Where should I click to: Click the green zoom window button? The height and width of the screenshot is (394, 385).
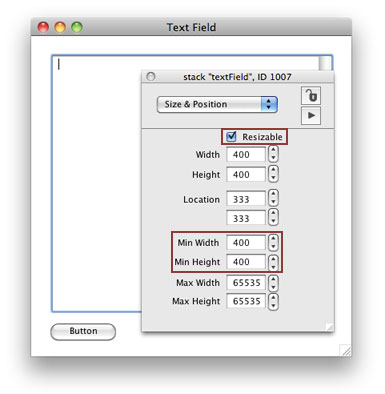pos(77,27)
